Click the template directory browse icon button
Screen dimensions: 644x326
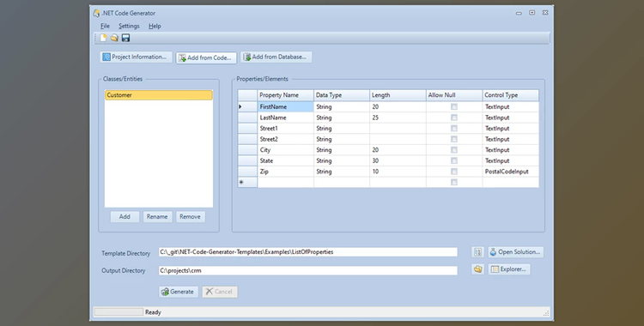click(477, 252)
